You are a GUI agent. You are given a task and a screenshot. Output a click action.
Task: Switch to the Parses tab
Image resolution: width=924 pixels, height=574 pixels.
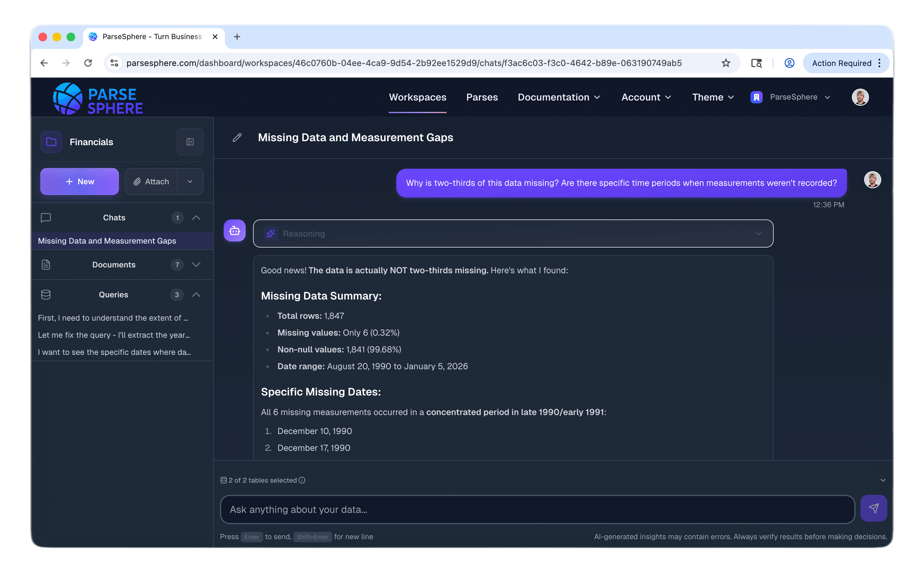(x=482, y=97)
